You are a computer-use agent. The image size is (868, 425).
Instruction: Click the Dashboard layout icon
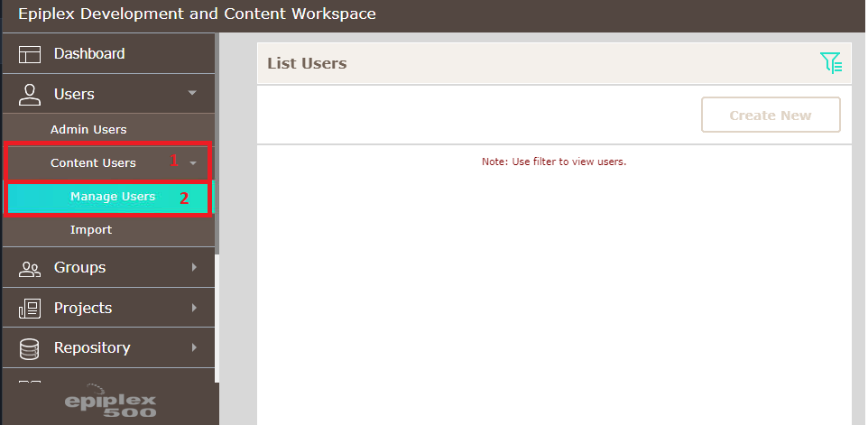click(x=30, y=54)
